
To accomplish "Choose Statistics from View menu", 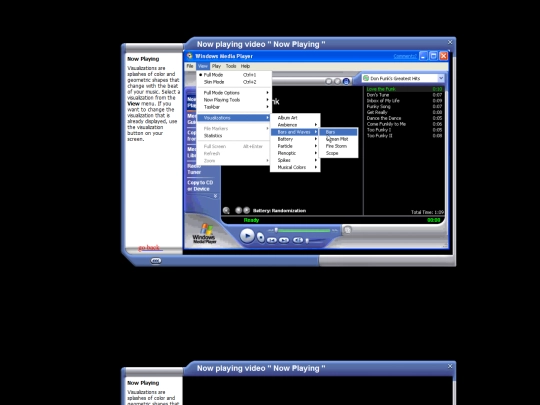I will (x=234, y=136).
